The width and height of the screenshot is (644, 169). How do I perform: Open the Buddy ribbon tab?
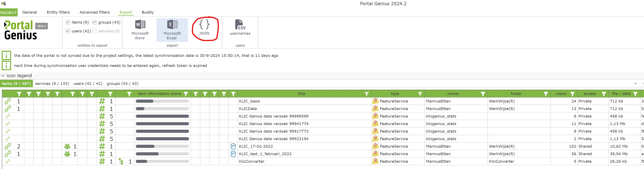click(x=148, y=12)
